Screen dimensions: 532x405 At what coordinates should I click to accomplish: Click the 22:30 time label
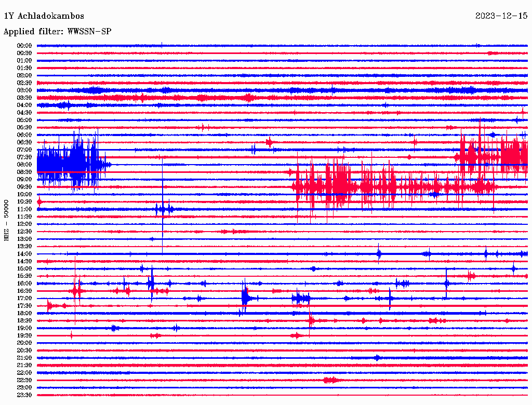click(24, 380)
